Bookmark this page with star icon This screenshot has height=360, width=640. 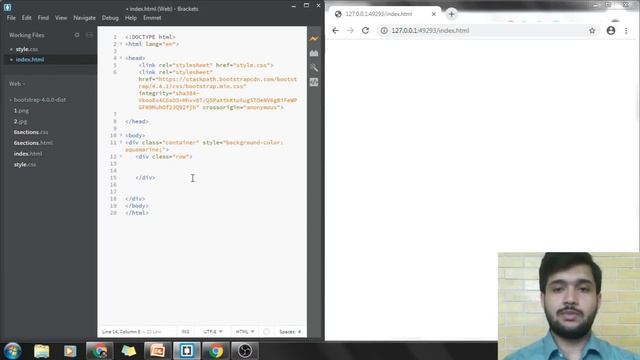tap(592, 31)
